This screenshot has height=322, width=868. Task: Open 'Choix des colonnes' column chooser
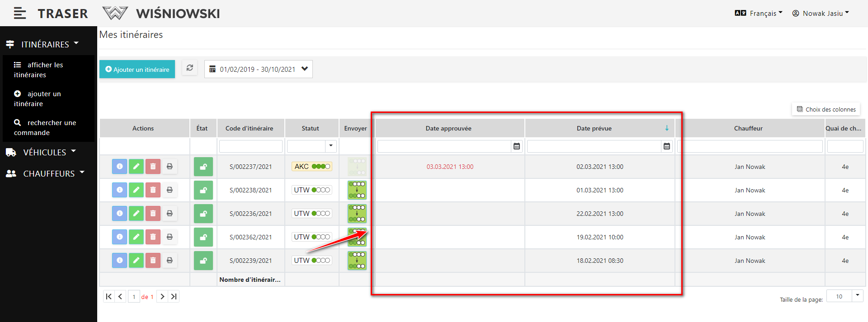pyautogui.click(x=826, y=109)
